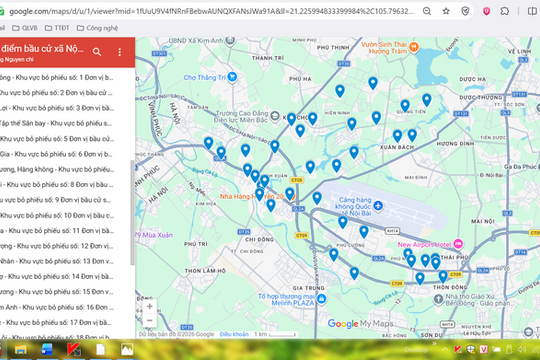Screen dimensions: 540x360
Task: Open File Explorer from the taskbar
Action: pyautogui.click(x=21, y=350)
